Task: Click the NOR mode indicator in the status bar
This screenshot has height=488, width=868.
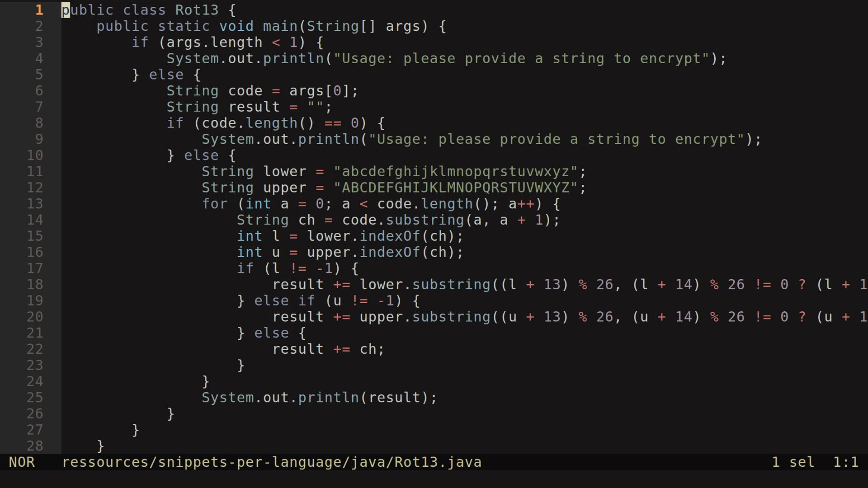Action: click(x=22, y=462)
